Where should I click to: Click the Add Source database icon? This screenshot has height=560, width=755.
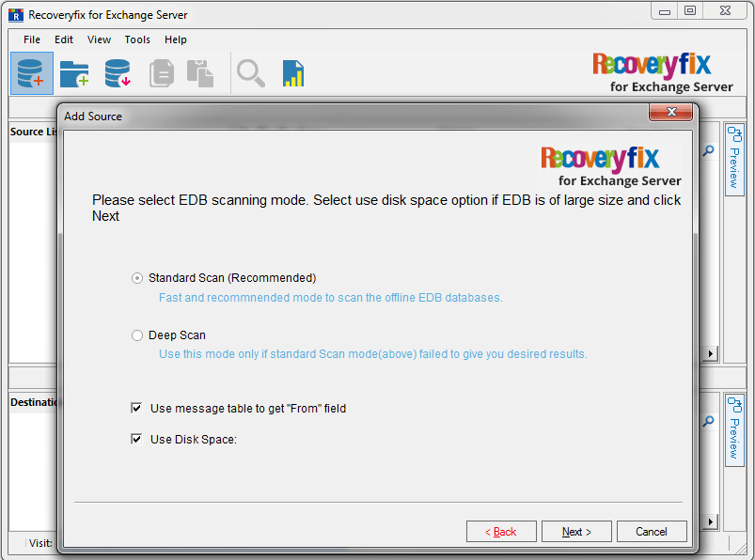pyautogui.click(x=32, y=73)
